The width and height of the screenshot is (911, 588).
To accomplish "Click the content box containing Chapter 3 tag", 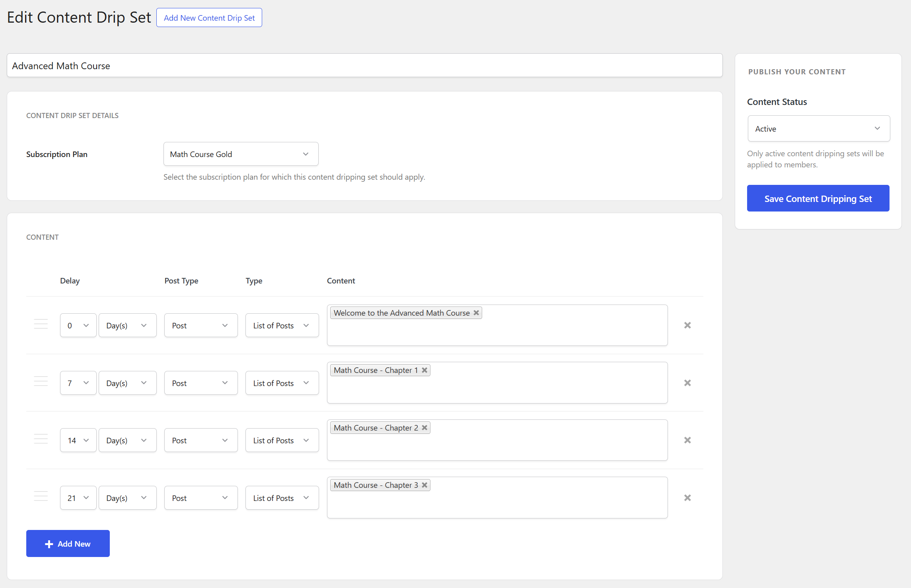I will tap(497, 497).
